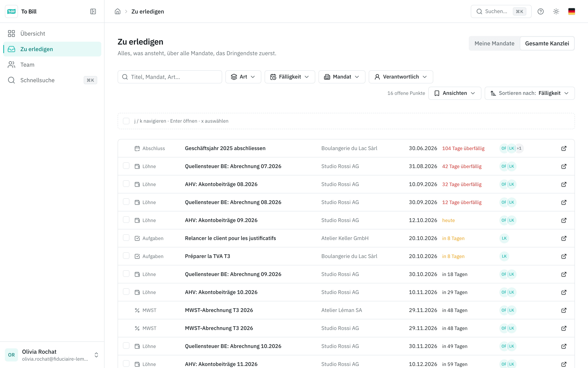Screen dimensions: 588x368
Task: Open external link for Quellensteuer BE: Abrechnung 07.2026
Action: click(564, 166)
